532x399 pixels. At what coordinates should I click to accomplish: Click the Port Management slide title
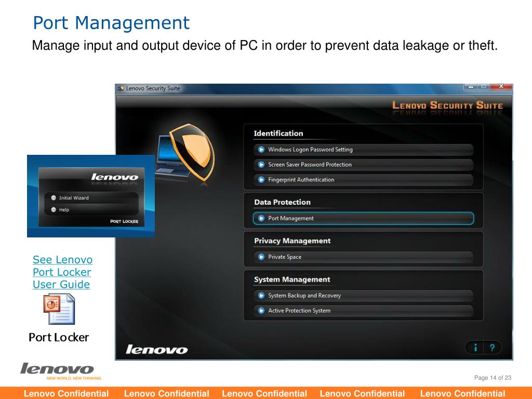tap(111, 23)
